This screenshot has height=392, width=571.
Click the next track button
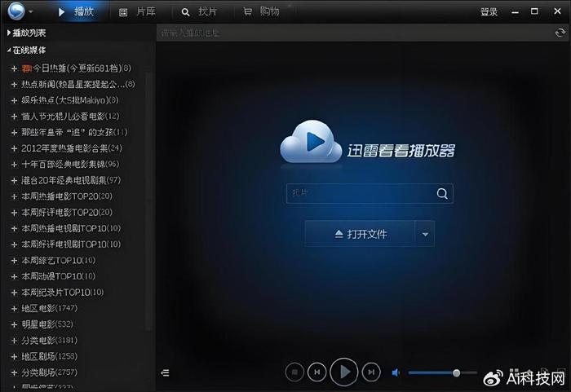[x=371, y=372]
